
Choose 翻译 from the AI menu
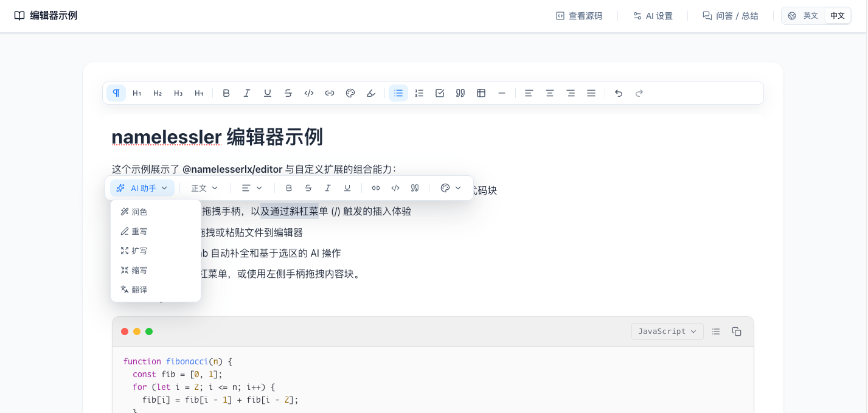(156, 290)
